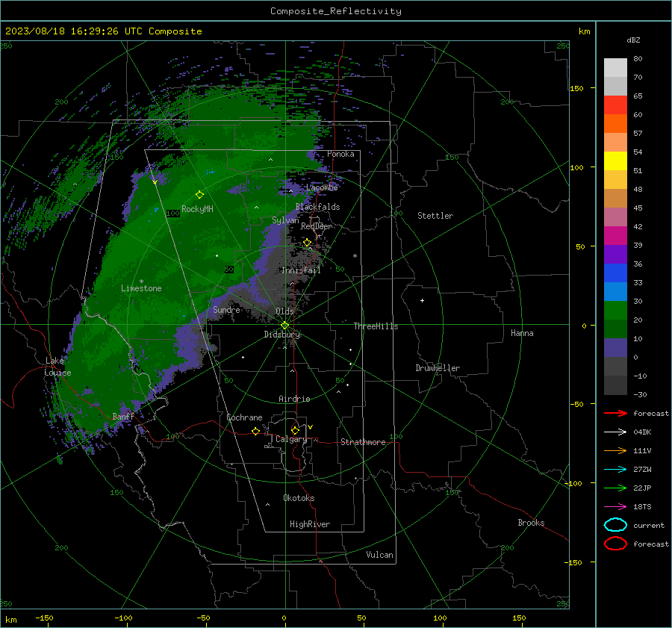
Task: Click the Lacombe town label
Action: tap(322, 187)
